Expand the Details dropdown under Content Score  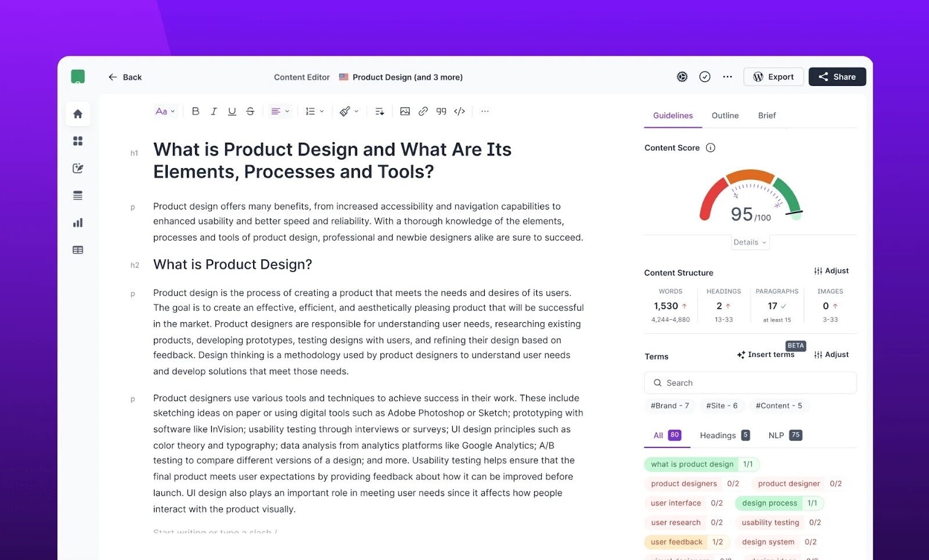click(750, 242)
